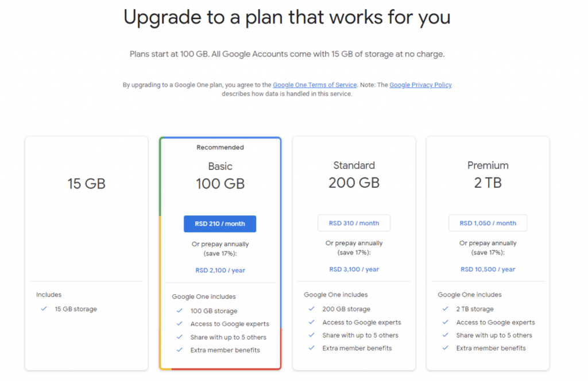Click Basic plan's Extra member benefits checkmark
The height and width of the screenshot is (382, 588).
pos(180,350)
